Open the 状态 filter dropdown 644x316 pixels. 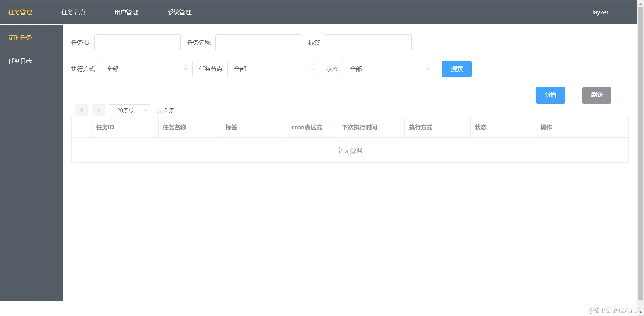(x=389, y=69)
